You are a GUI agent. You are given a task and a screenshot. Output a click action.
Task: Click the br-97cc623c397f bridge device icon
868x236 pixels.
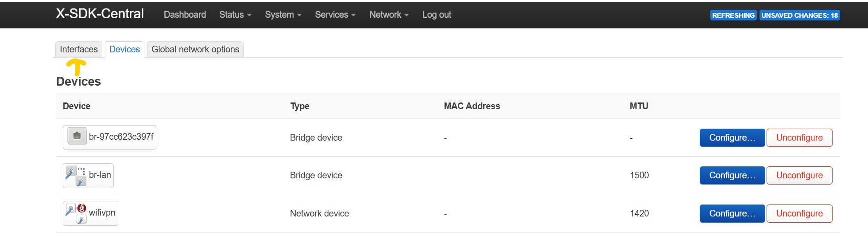[x=77, y=136]
